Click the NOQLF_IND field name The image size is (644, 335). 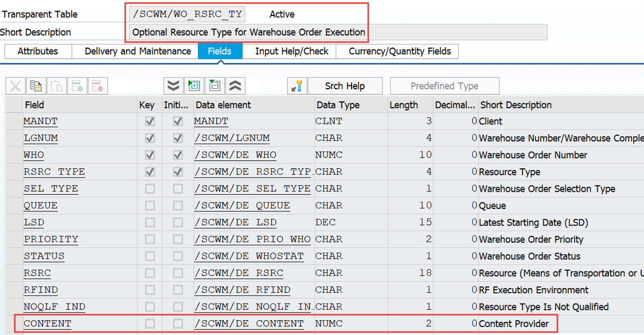click(x=54, y=307)
